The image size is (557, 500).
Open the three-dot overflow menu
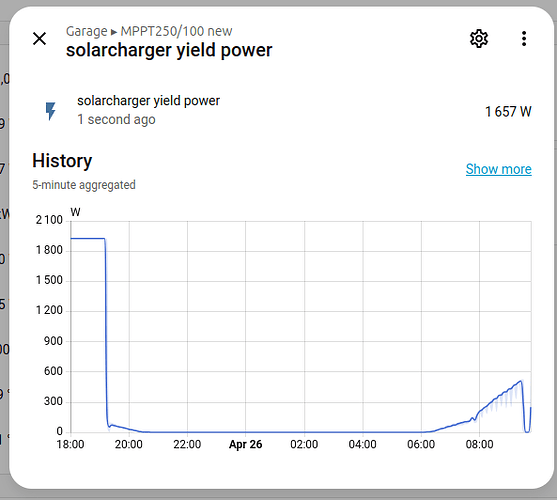[x=524, y=38]
